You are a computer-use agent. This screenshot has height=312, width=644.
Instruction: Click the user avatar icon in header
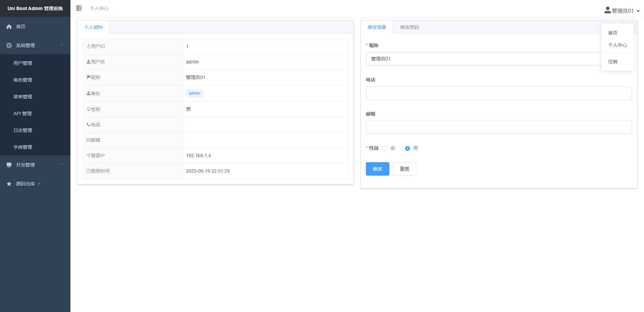pos(607,10)
